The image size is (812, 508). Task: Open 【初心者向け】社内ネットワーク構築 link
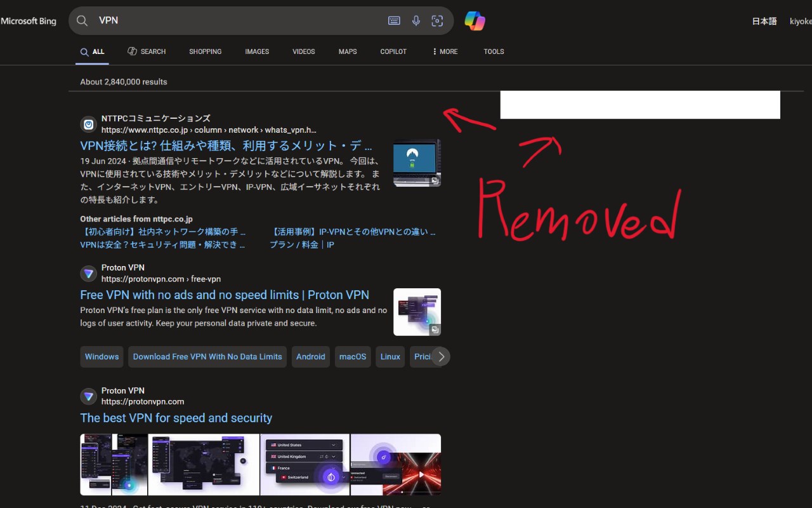tap(163, 232)
